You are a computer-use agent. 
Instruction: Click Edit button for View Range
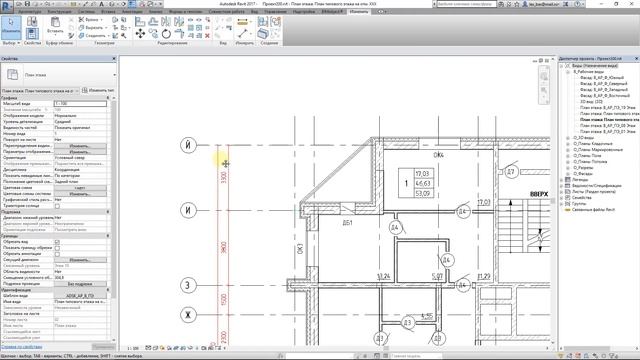point(80,260)
